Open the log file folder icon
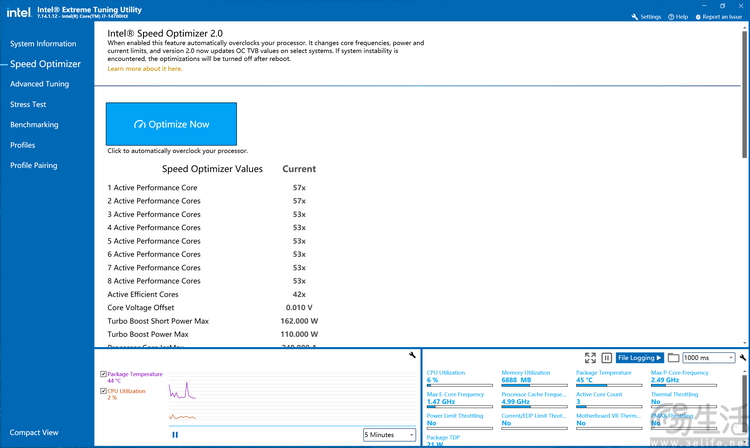 click(673, 358)
